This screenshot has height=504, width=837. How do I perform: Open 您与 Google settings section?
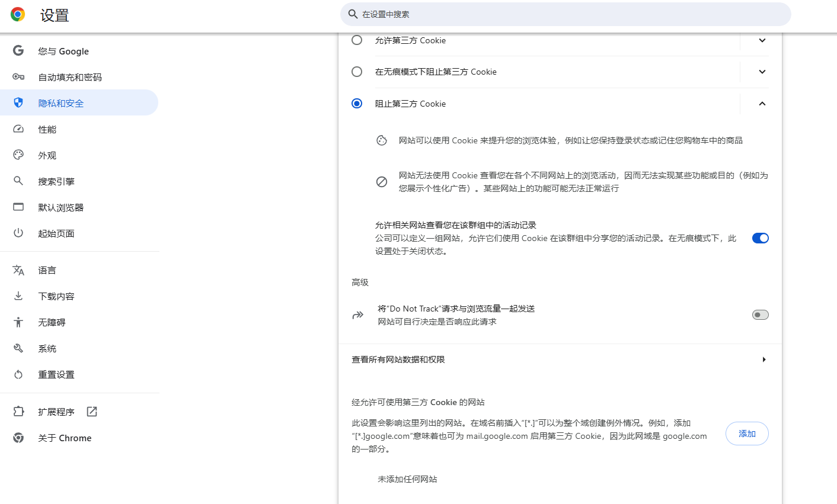click(79, 51)
